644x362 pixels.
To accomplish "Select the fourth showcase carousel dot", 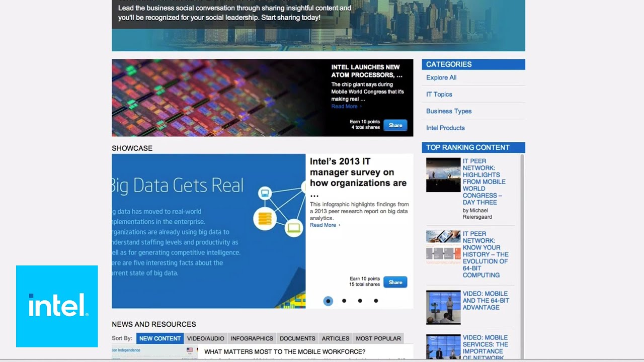I will click(376, 301).
